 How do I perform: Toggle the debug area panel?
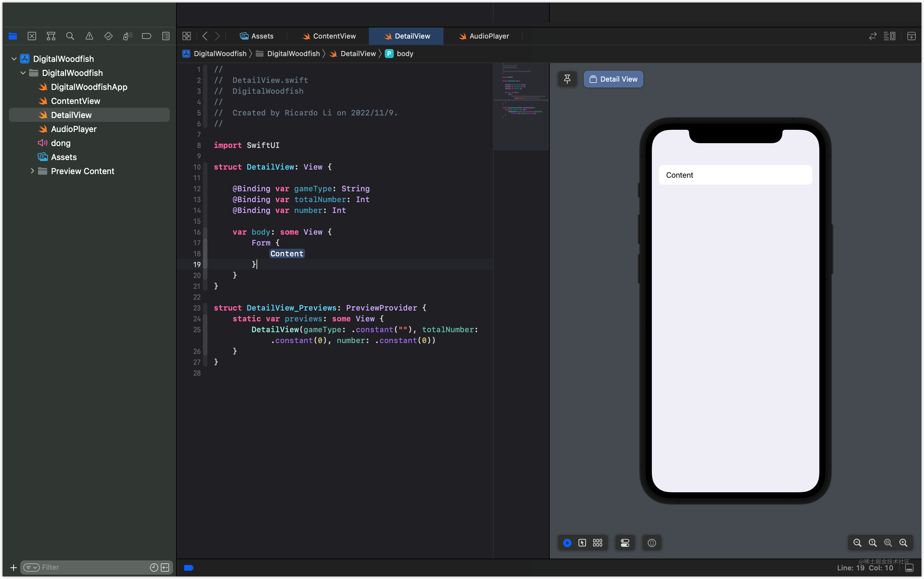click(x=909, y=568)
